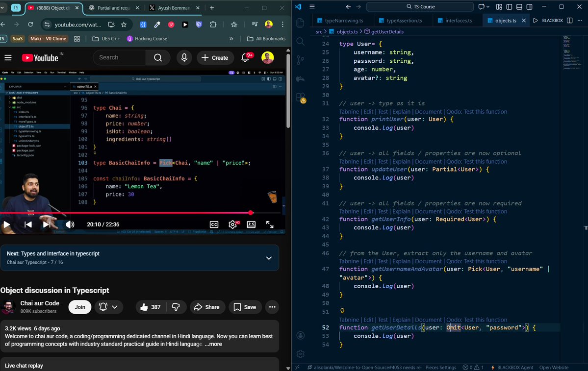Click the Join button on the channel
The image size is (588, 371).
(79, 306)
